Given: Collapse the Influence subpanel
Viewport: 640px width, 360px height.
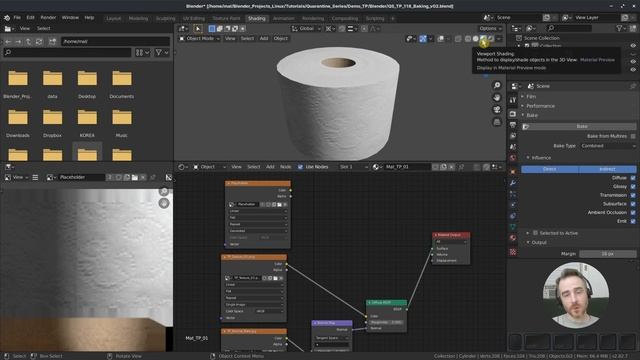Looking at the screenshot, I should coord(541,158).
